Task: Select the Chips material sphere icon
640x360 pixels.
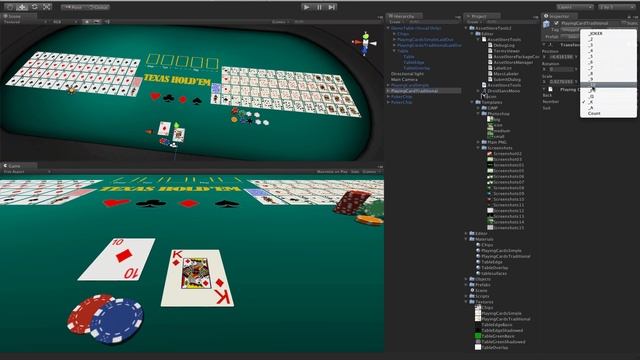Action: click(478, 245)
